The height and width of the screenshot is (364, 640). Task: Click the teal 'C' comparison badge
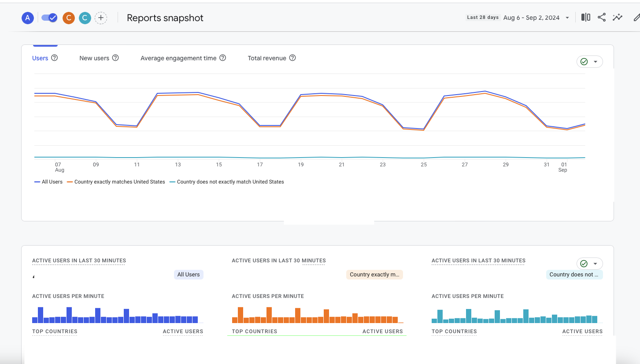point(85,18)
